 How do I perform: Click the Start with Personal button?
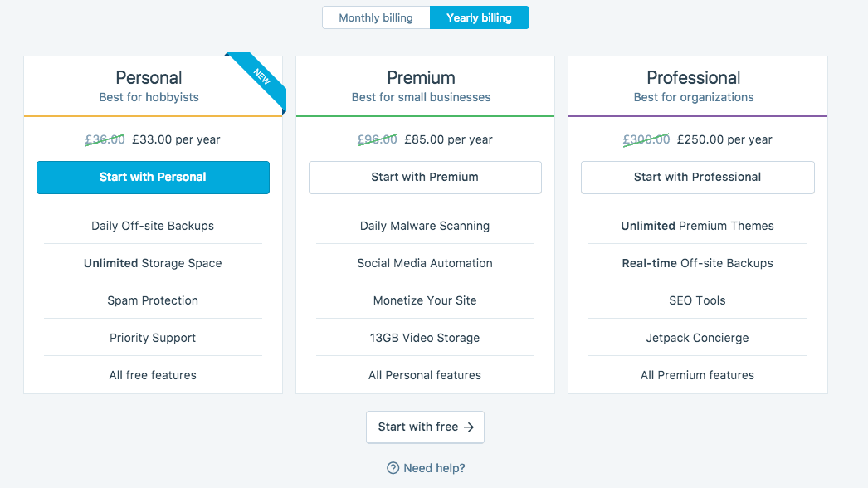coord(153,178)
